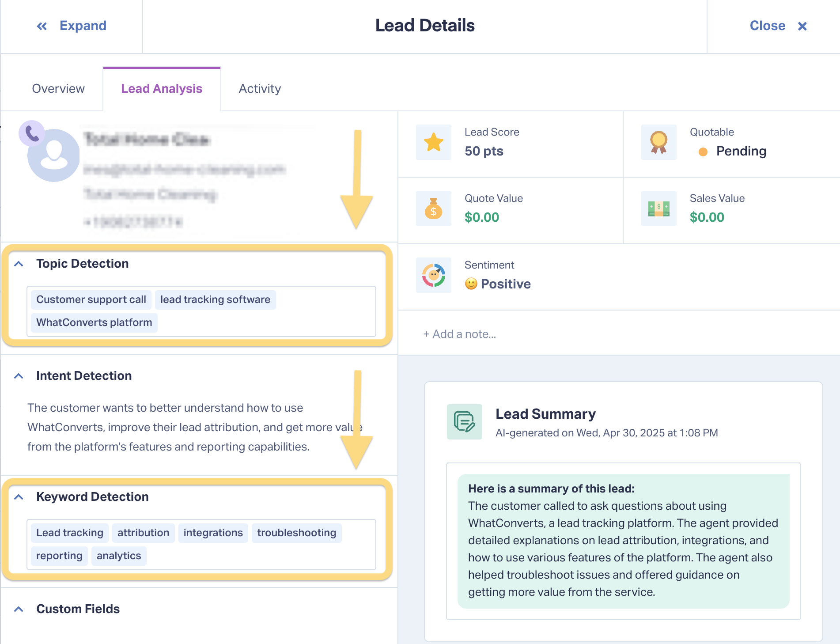Select the lead tracking software topic tag
The image size is (840, 644).
click(215, 299)
